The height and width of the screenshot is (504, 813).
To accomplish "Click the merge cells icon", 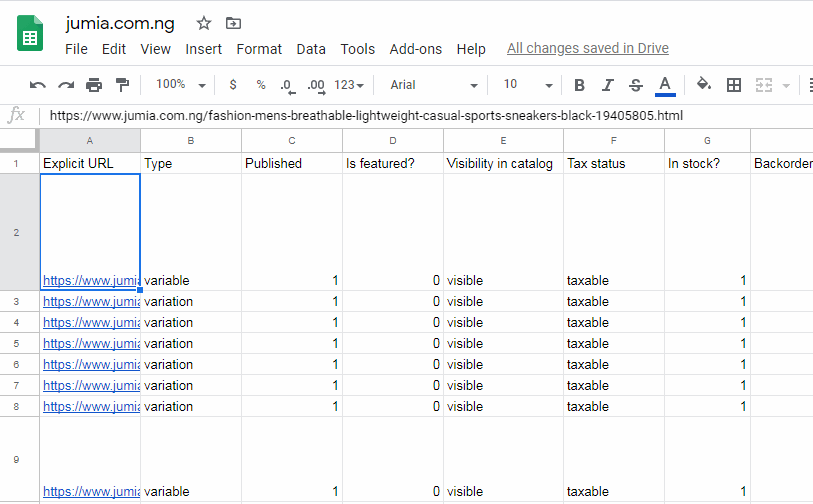I will (764, 85).
